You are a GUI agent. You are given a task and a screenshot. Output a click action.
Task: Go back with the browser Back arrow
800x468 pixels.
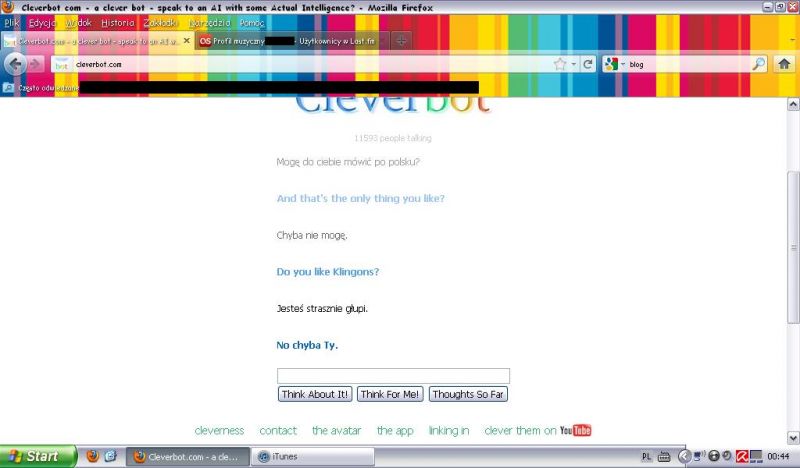coord(15,64)
